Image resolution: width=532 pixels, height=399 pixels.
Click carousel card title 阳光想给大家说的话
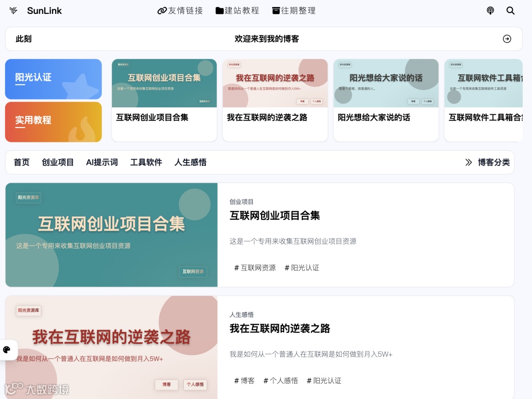pos(374,117)
